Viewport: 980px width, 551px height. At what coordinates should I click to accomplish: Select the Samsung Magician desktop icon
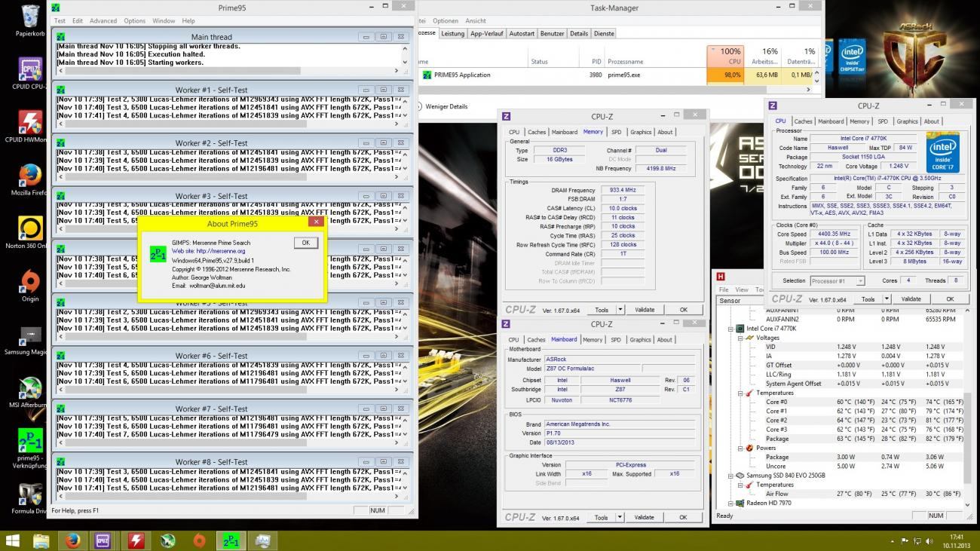[30, 339]
